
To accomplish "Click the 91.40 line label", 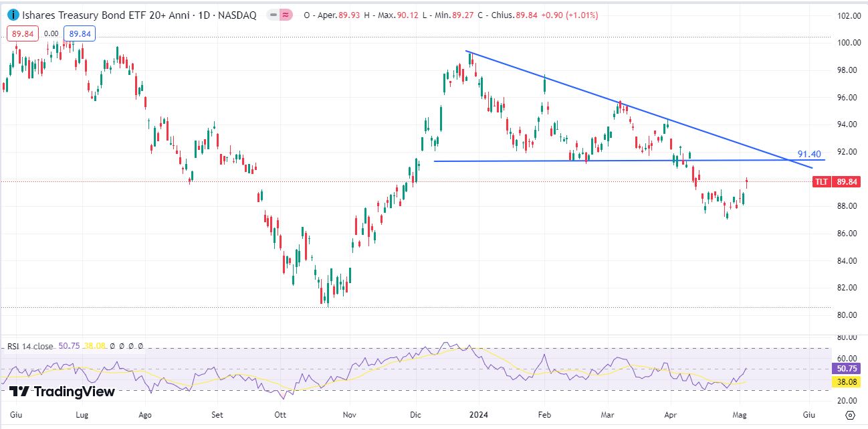I will 808,154.
